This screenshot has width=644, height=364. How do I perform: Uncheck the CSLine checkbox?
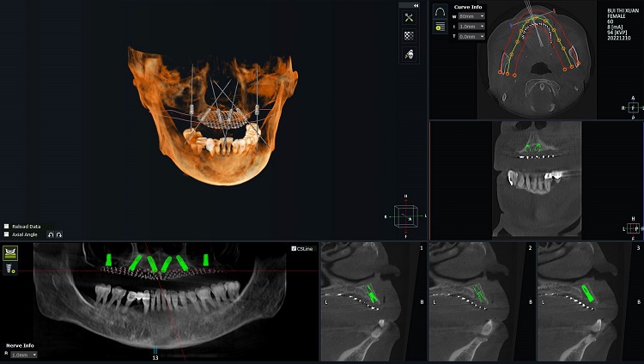[x=294, y=249]
